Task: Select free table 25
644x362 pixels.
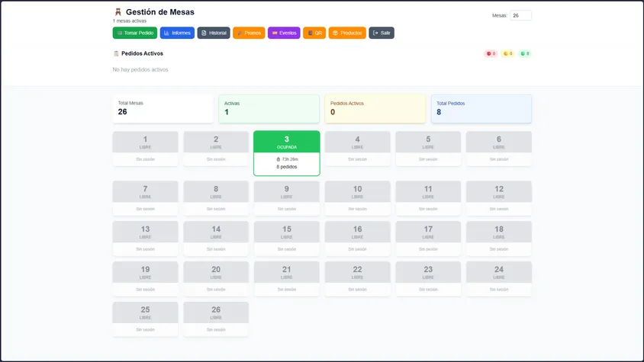Action: 146,319
